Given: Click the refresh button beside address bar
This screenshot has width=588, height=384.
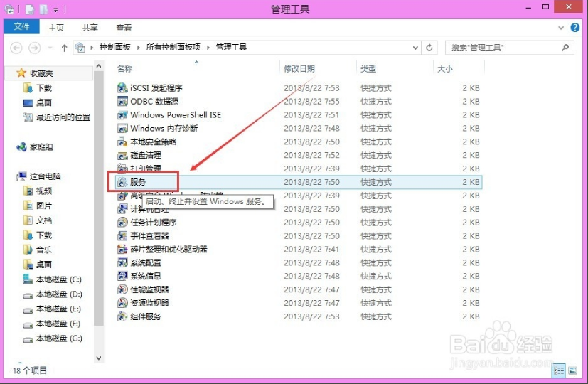Looking at the screenshot, I should click(x=429, y=48).
